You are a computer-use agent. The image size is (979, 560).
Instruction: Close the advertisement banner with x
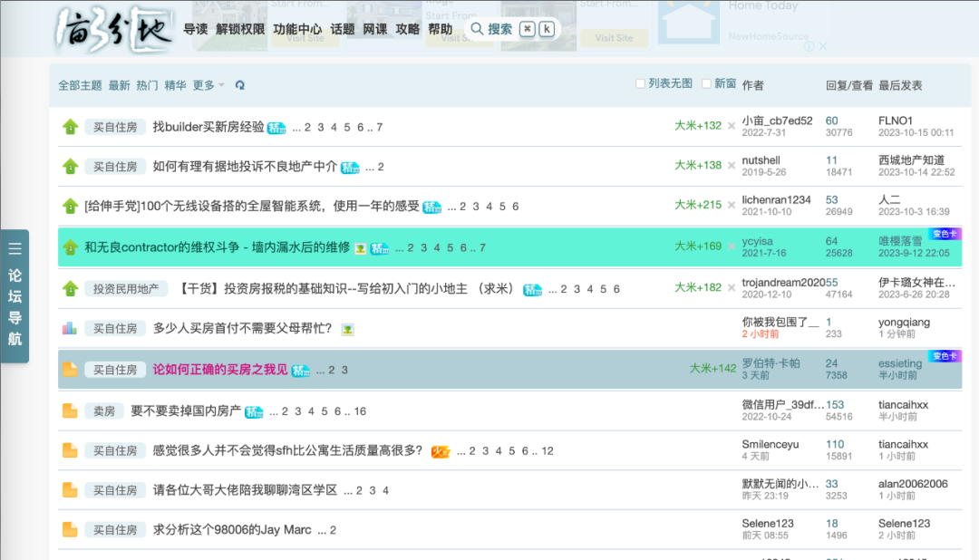[822, 46]
